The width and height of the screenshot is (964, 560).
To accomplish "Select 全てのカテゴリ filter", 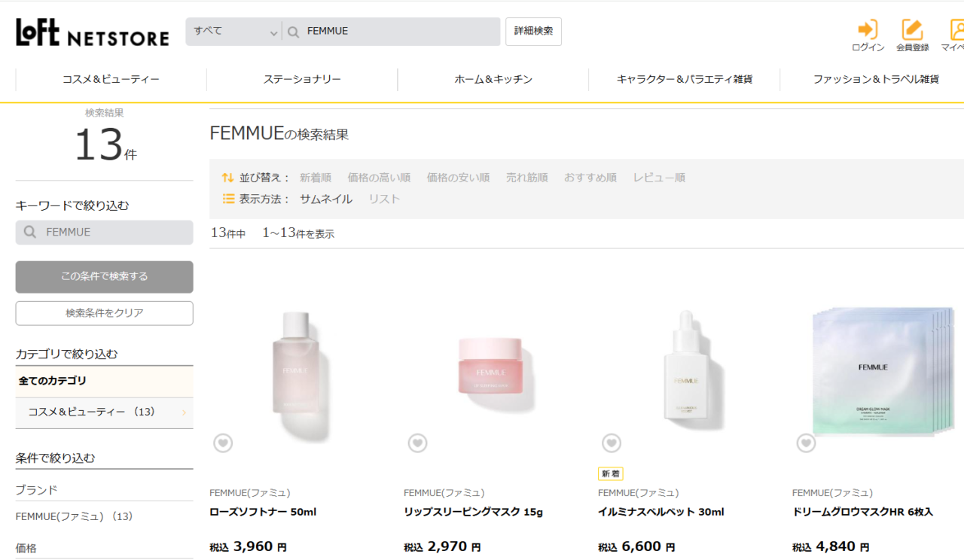I will point(104,382).
